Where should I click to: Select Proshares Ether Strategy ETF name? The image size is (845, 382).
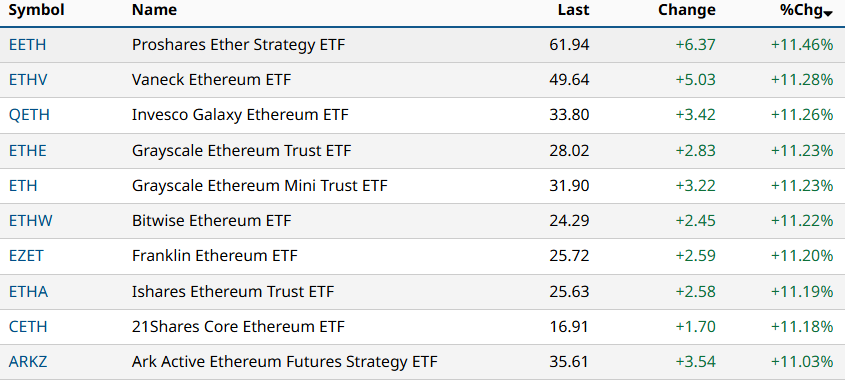[x=238, y=45]
